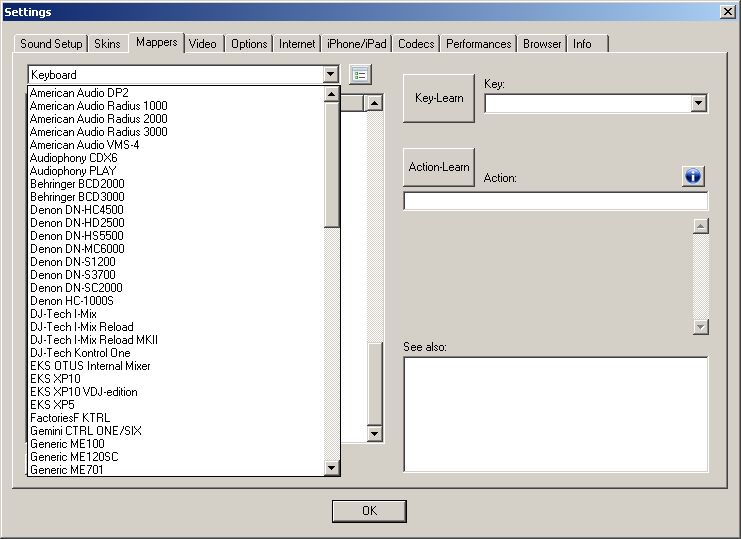Click the device list scrollbar thumb
Screen dimensions: 741x539
(331, 164)
